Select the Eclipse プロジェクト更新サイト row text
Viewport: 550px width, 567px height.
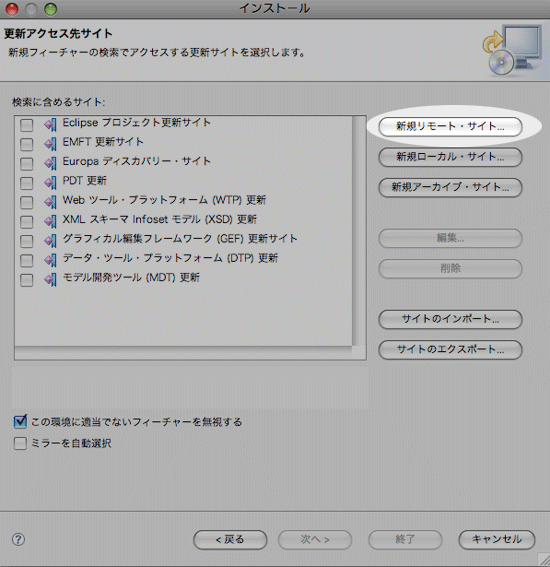coord(136,123)
